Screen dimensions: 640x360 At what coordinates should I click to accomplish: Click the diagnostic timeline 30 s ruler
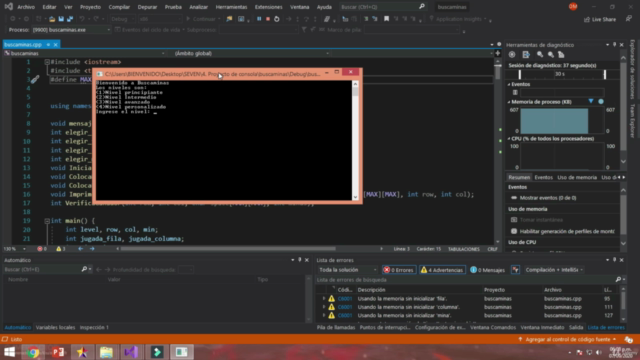point(562,74)
